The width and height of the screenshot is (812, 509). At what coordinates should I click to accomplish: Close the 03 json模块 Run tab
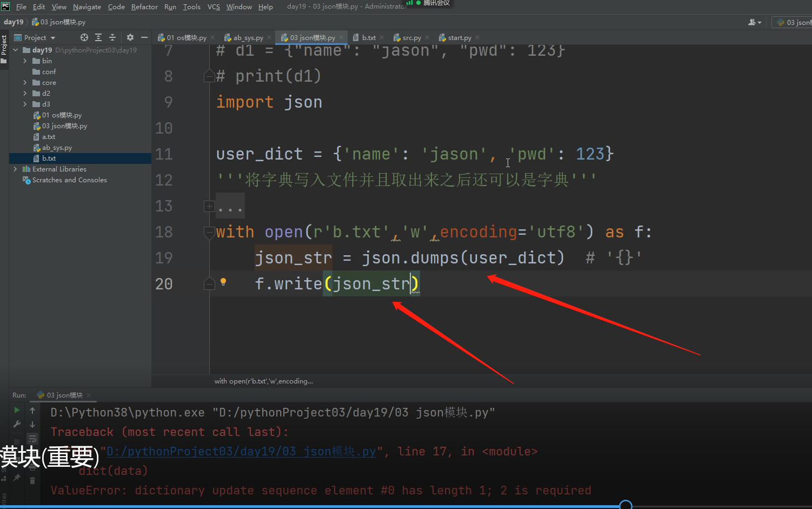[x=89, y=395]
